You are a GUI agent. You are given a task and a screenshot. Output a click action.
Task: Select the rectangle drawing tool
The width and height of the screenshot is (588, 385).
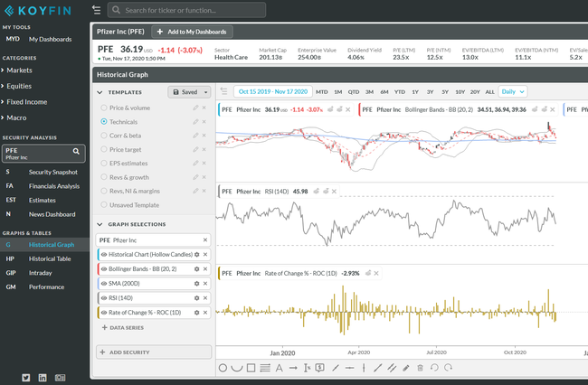point(251,368)
